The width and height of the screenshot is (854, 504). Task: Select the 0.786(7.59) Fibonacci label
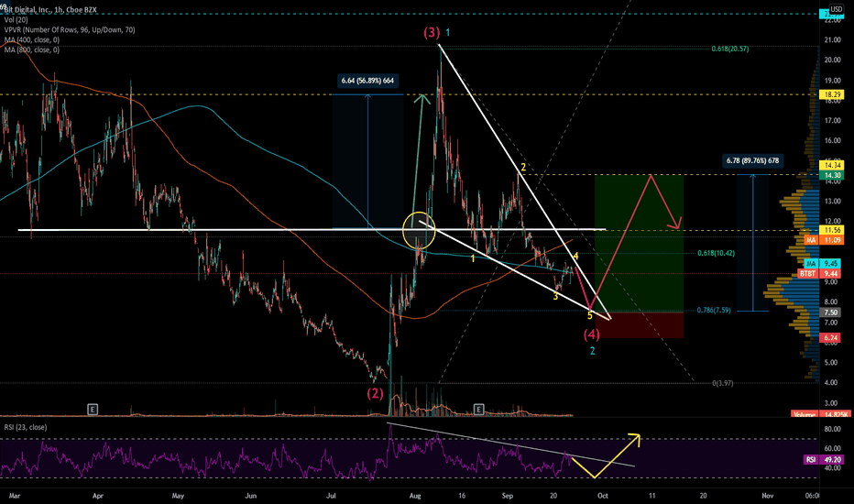(x=714, y=310)
